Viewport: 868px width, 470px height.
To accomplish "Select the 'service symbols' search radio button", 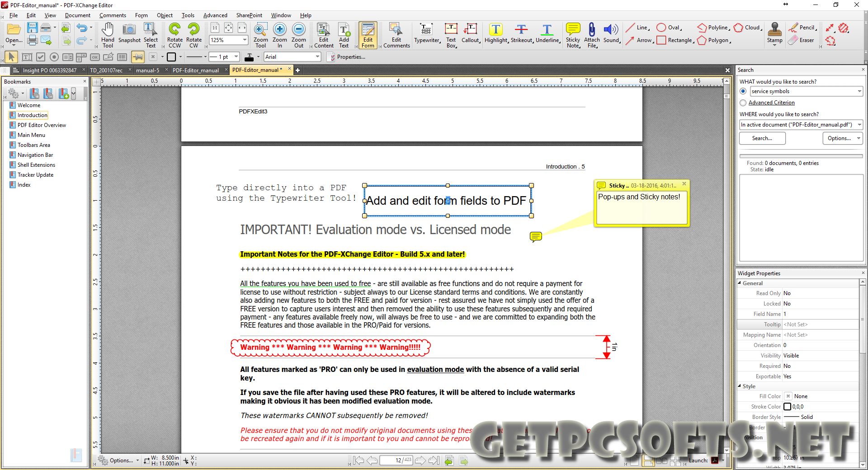I will pyautogui.click(x=743, y=91).
